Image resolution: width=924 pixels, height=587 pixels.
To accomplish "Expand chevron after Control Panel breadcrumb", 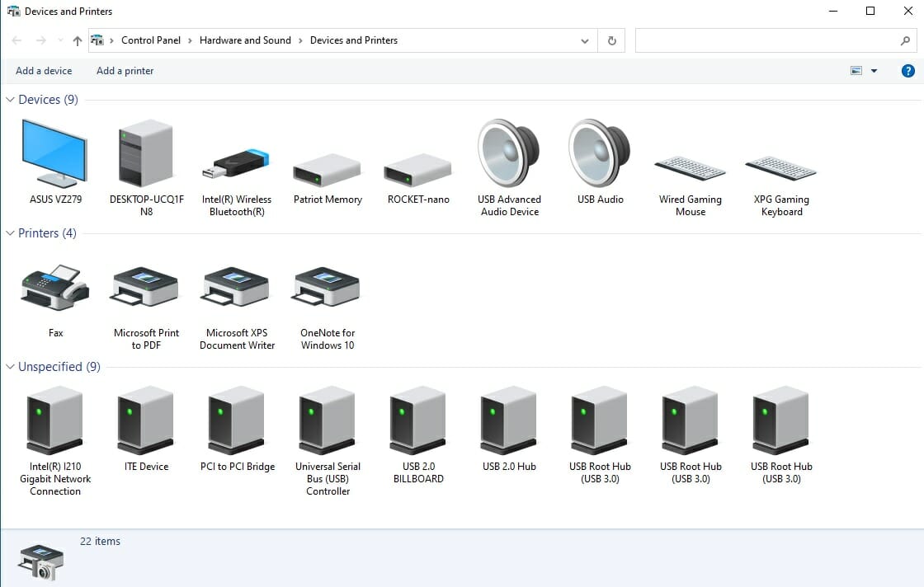I will pos(190,40).
